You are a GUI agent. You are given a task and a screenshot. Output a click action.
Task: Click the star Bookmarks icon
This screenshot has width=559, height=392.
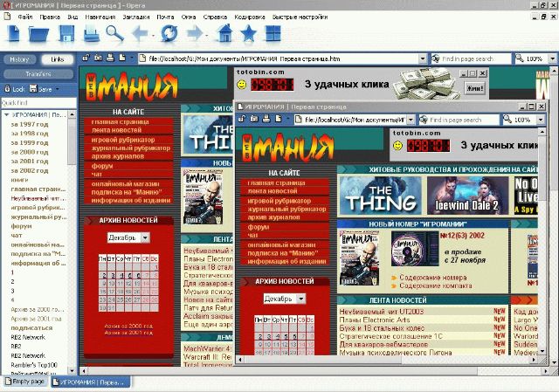248,34
